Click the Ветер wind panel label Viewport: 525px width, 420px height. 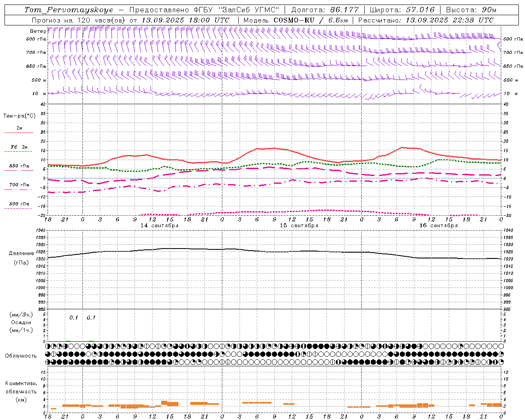[38, 31]
